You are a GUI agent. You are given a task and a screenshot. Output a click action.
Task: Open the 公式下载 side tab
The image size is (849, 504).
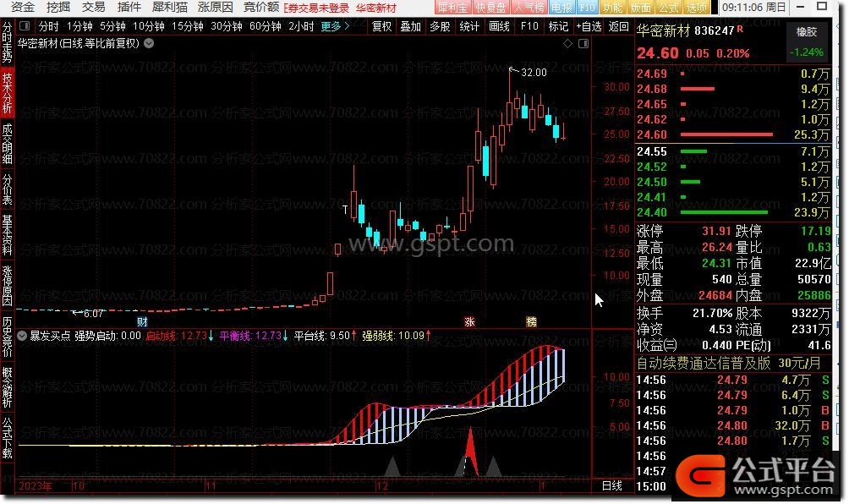pos(7,438)
